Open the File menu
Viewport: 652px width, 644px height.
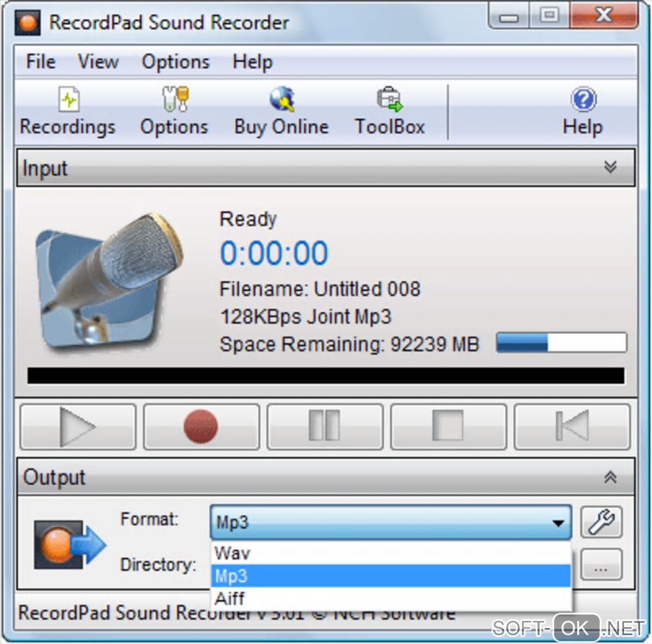coord(41,62)
